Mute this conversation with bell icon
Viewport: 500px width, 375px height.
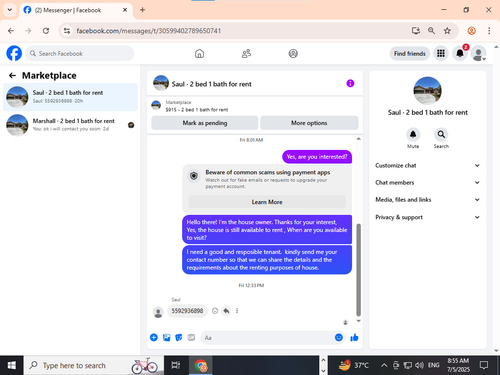pyautogui.click(x=413, y=134)
